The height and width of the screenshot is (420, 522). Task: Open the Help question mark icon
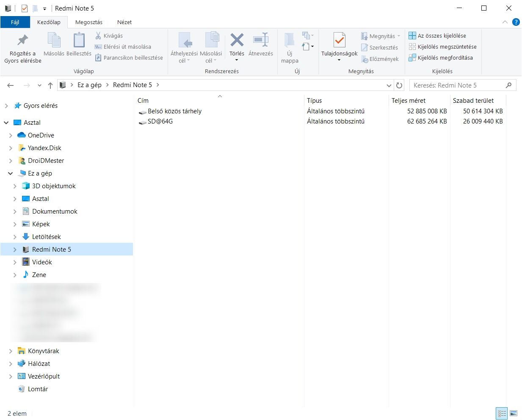point(516,22)
